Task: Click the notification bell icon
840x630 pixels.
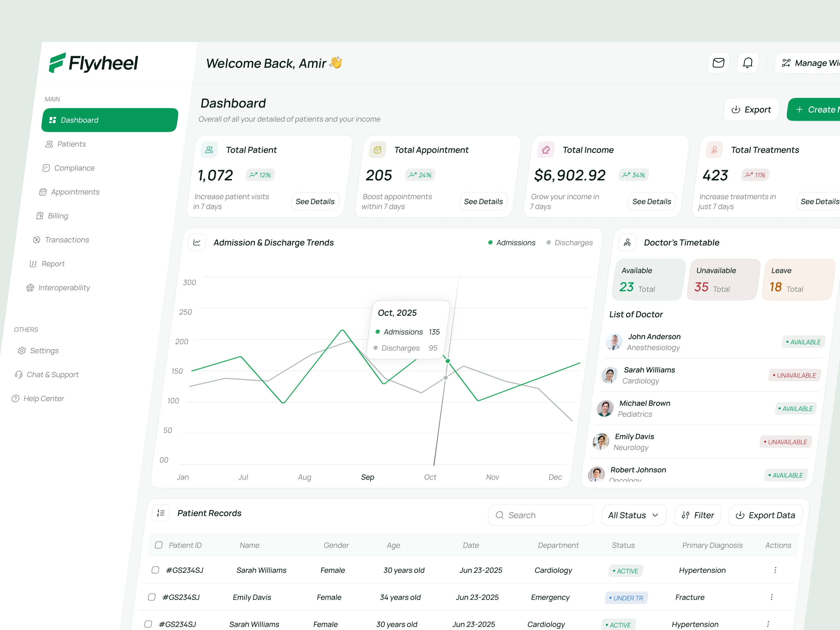Action: (x=747, y=63)
